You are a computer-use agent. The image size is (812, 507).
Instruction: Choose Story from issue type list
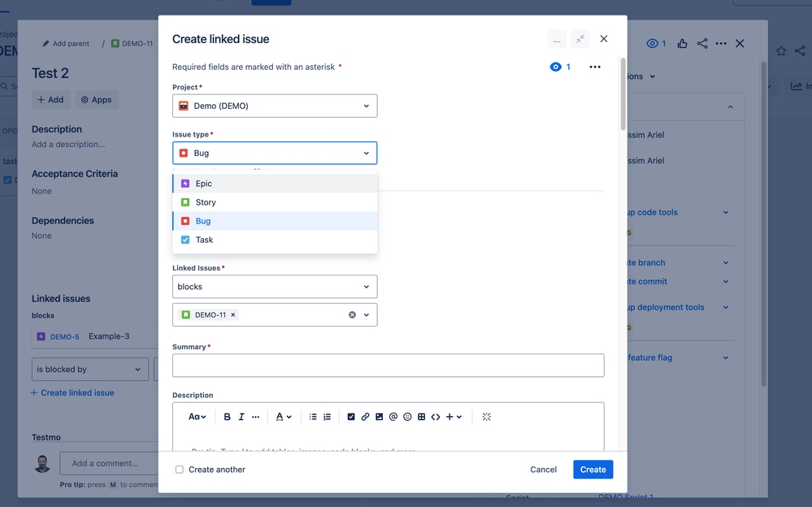point(275,202)
